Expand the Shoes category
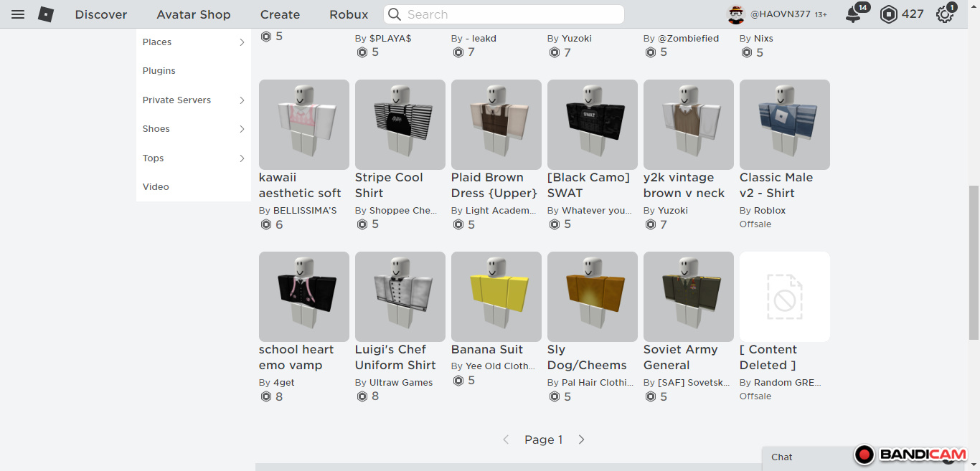Viewport: 980px width, 471px height. [x=242, y=129]
